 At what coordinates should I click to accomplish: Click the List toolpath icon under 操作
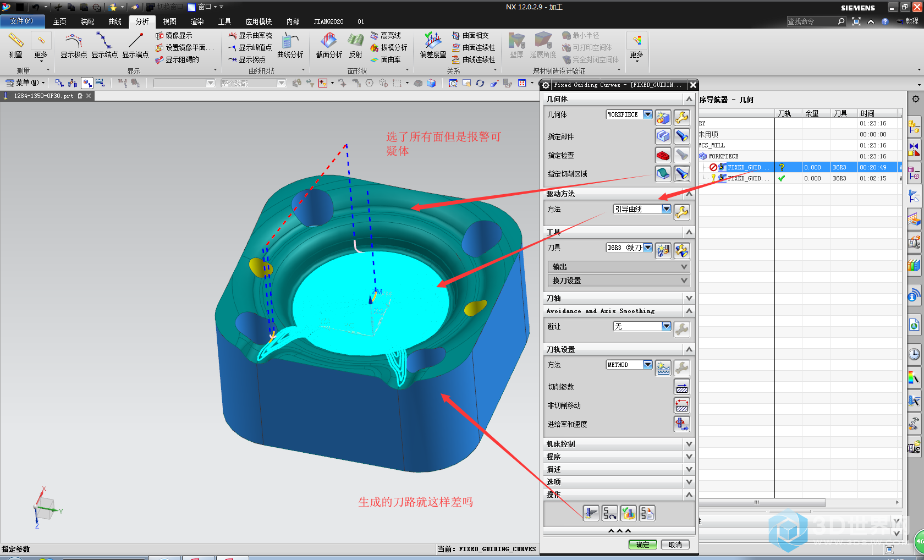[x=647, y=513]
